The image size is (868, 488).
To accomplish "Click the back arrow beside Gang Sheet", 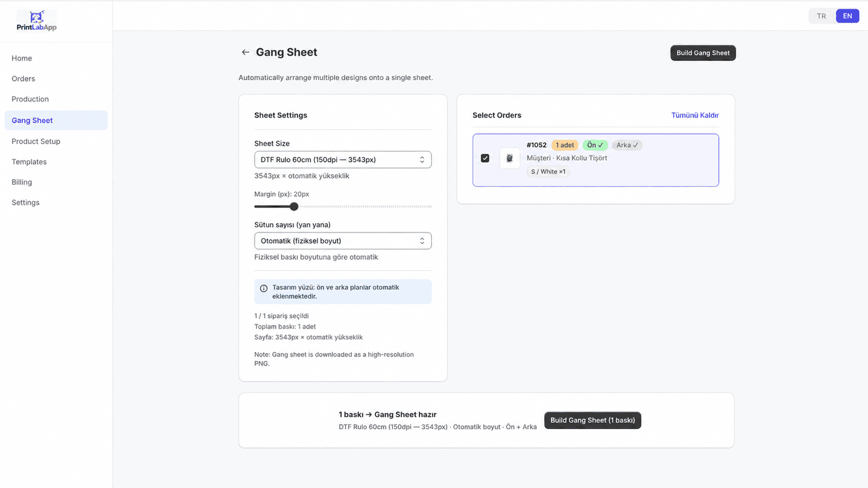I will pos(245,52).
